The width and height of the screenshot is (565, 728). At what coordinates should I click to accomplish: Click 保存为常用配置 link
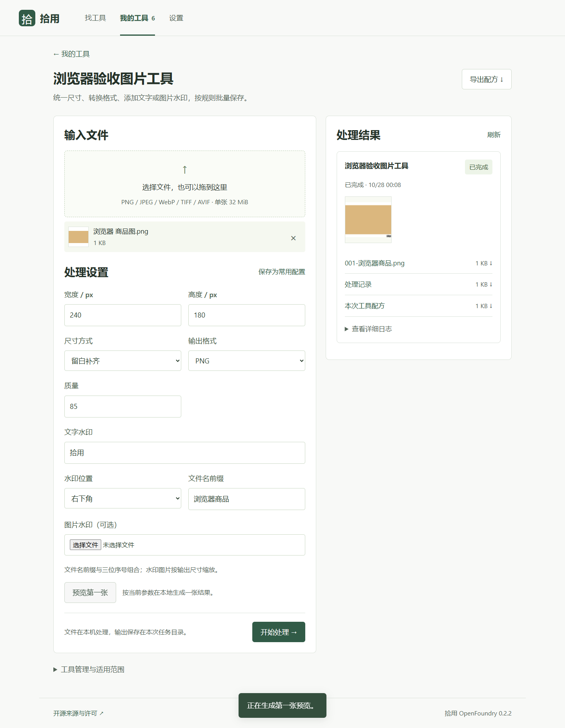282,272
